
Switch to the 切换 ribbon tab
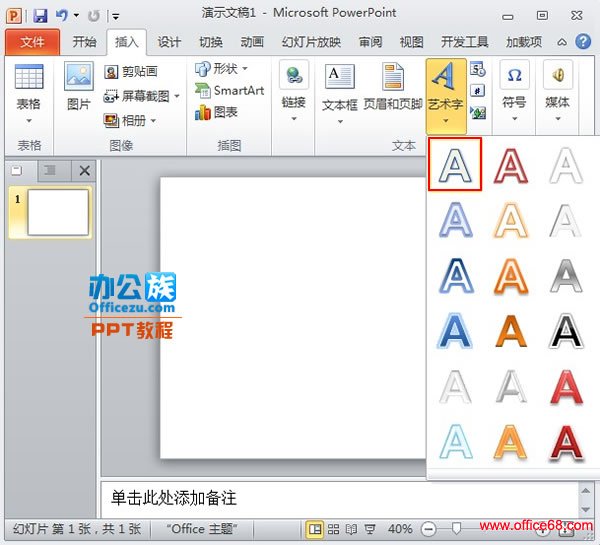tap(211, 42)
